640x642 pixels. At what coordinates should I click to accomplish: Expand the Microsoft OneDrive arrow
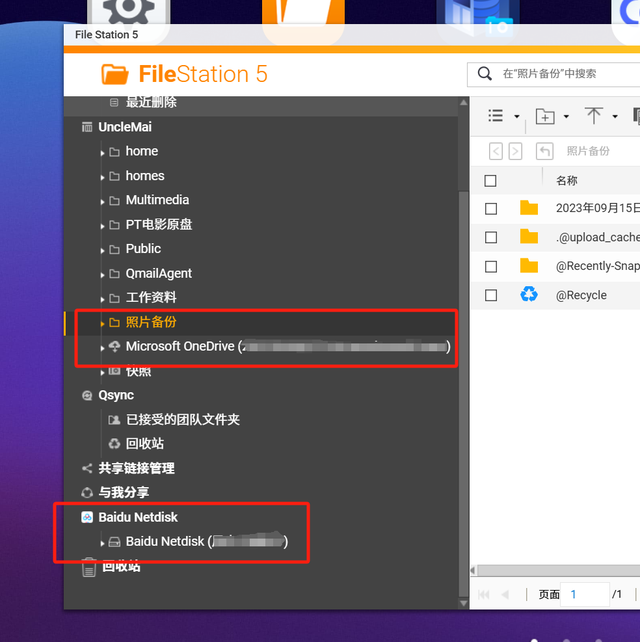coord(102,348)
